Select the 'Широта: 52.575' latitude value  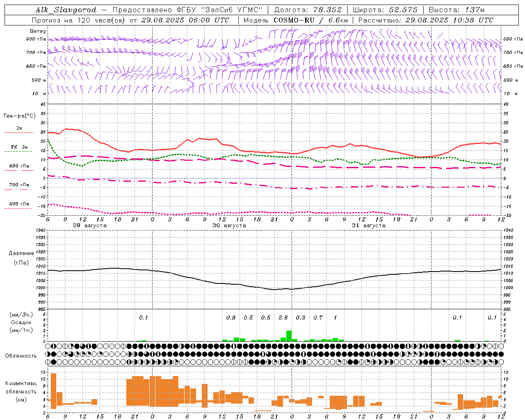(x=385, y=10)
